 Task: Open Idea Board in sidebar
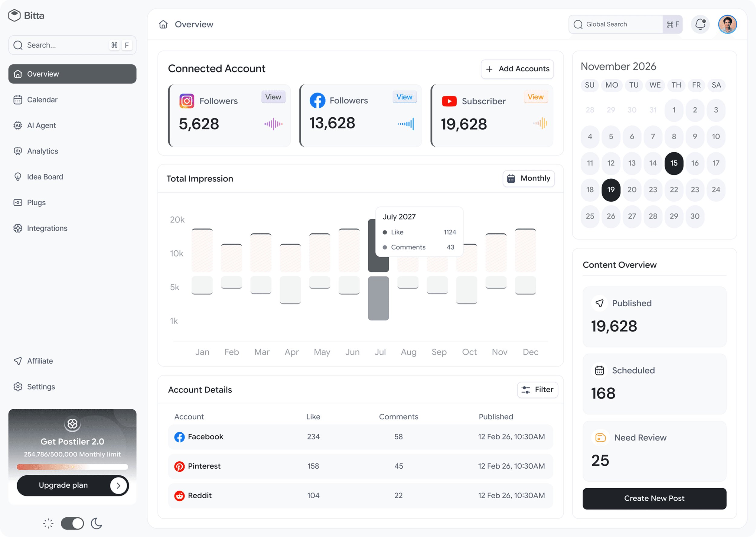73,177
